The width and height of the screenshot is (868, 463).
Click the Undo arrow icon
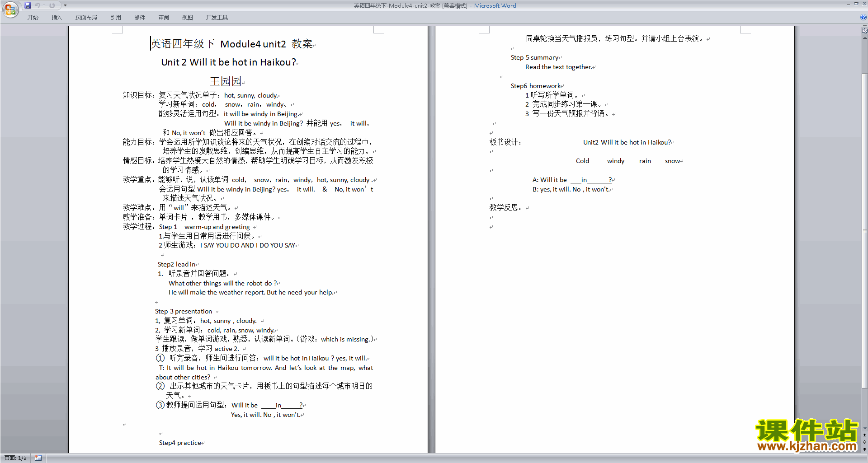click(x=38, y=5)
